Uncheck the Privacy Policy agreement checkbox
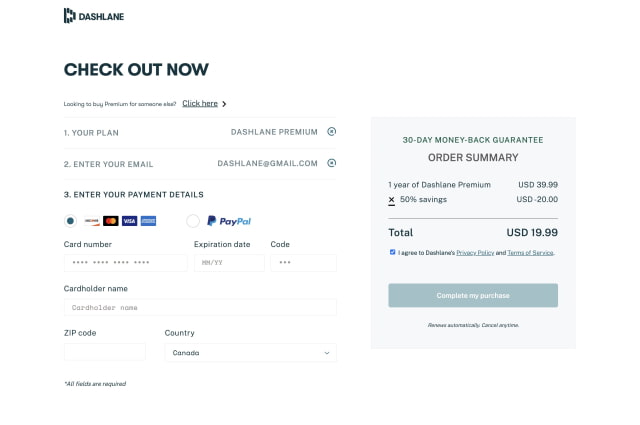Viewport: 640px width, 425px height. point(392,252)
